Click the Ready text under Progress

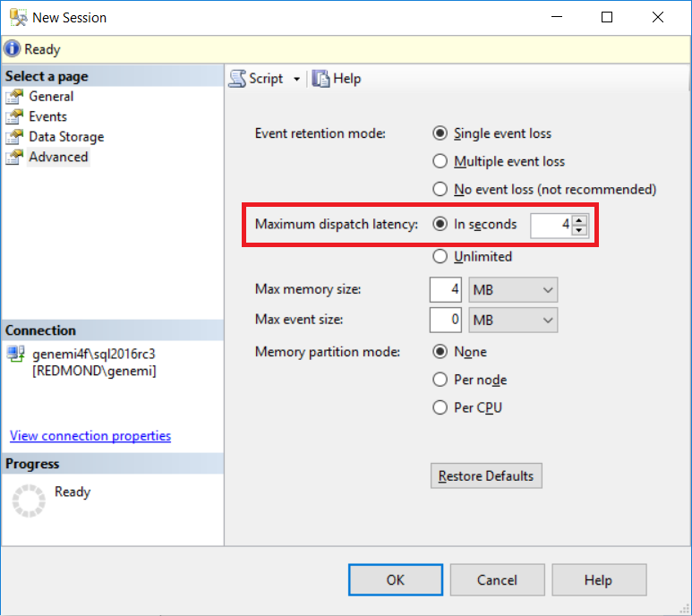(x=73, y=492)
